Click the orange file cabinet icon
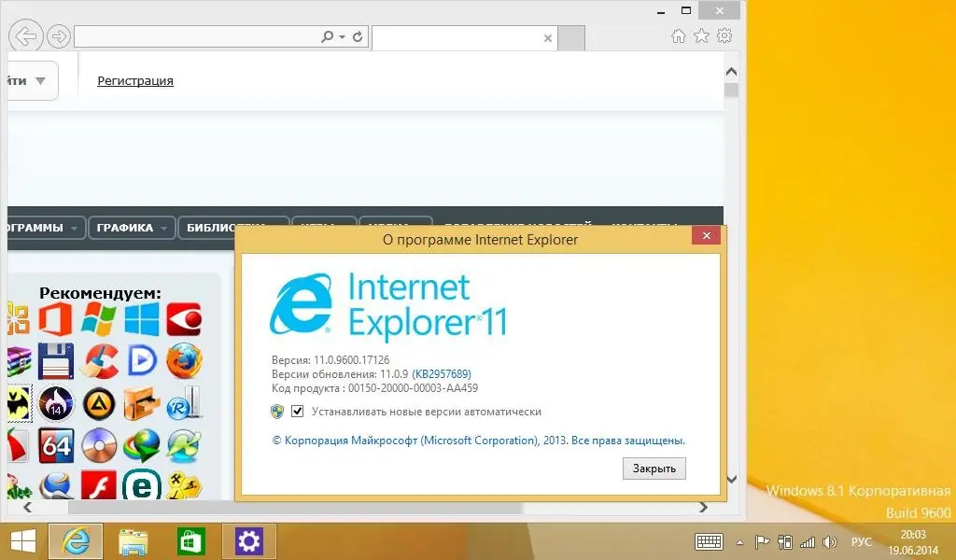 (142, 403)
